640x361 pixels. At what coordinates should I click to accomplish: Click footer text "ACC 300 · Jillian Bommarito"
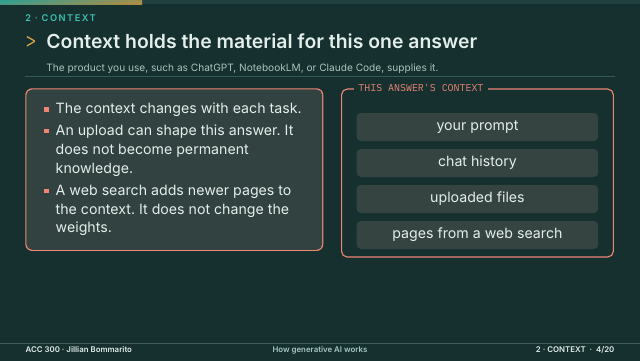(x=78, y=349)
